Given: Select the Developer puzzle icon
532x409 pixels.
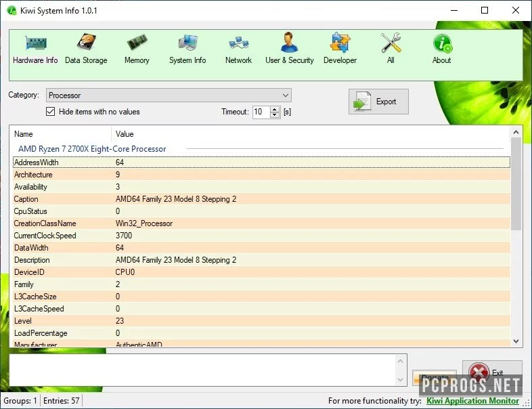Looking at the screenshot, I should [340, 43].
